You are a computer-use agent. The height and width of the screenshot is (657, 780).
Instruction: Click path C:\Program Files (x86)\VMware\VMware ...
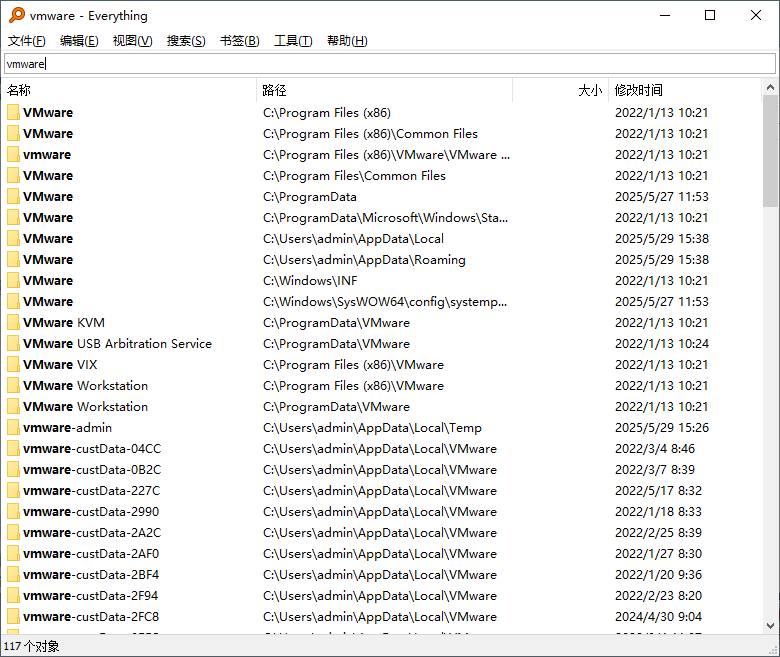click(386, 155)
